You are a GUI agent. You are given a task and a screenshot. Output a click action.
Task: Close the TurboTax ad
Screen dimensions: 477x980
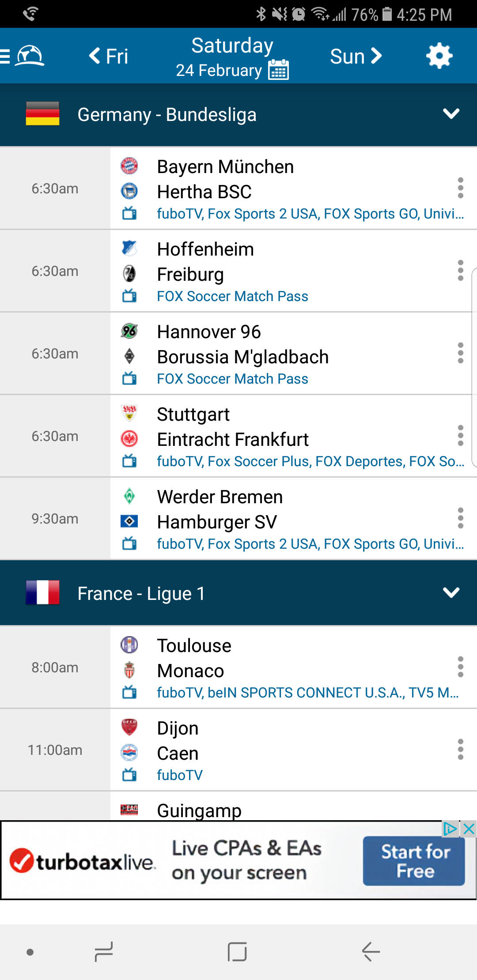tap(469, 829)
